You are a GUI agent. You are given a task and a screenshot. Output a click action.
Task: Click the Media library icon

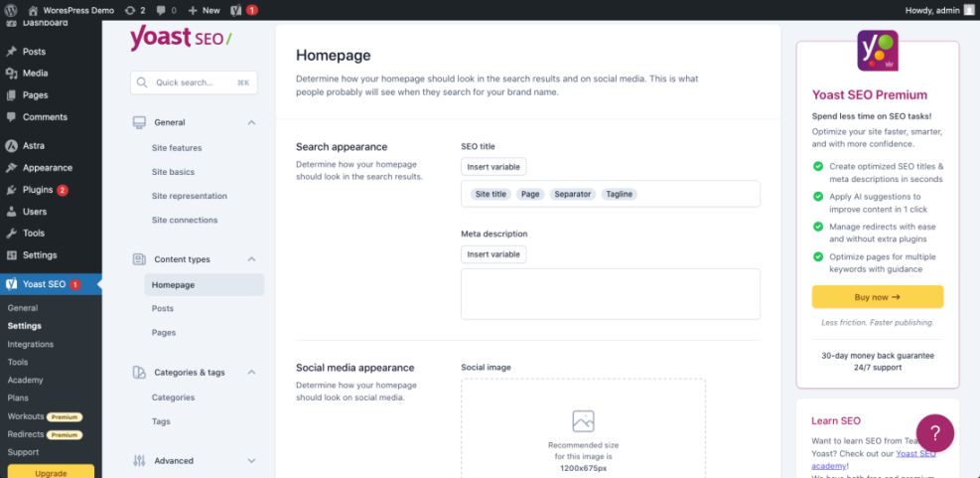click(11, 74)
